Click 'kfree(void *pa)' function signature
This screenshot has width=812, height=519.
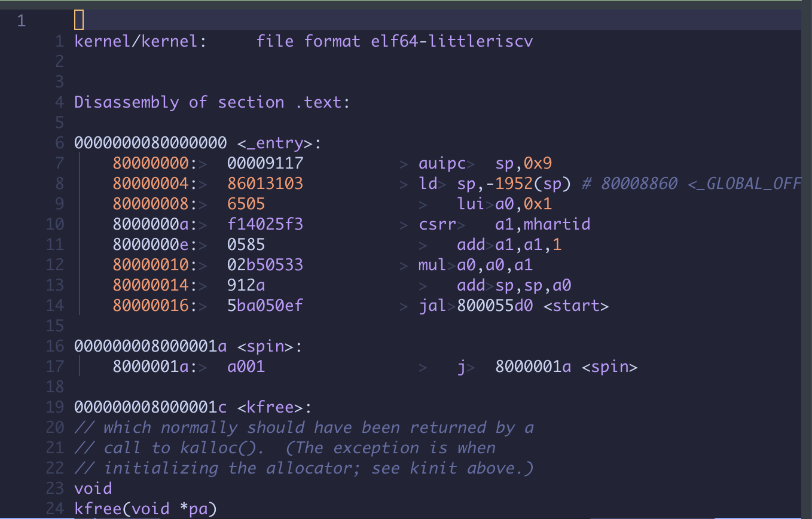[x=146, y=509]
